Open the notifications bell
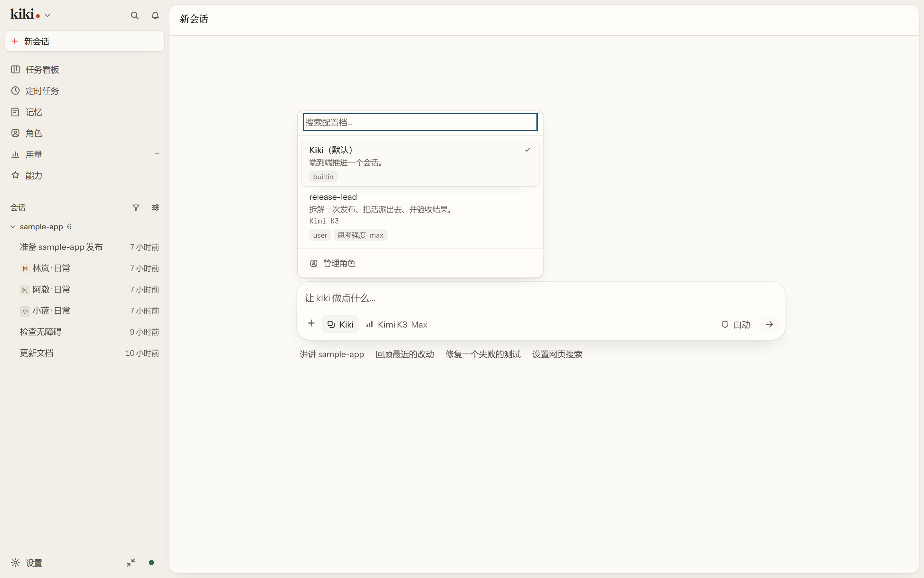 pyautogui.click(x=155, y=15)
